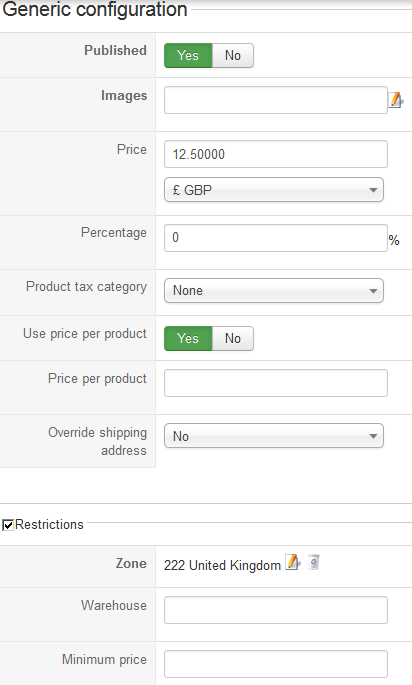
Task: Expand the Product tax category dropdown
Action: click(274, 291)
